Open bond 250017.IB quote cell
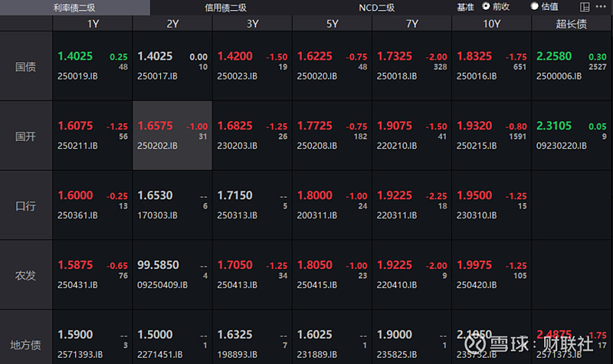613x364 pixels. 172,66
